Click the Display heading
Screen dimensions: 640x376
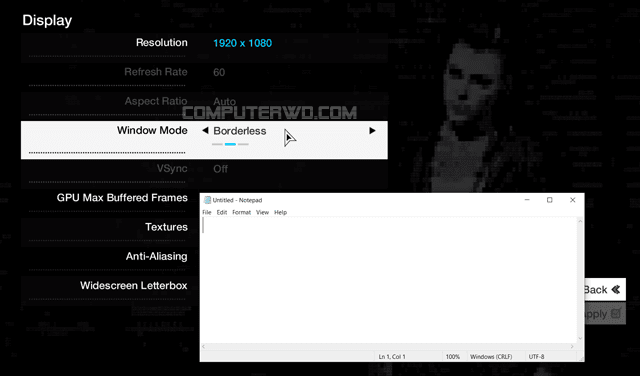pyautogui.click(x=47, y=20)
